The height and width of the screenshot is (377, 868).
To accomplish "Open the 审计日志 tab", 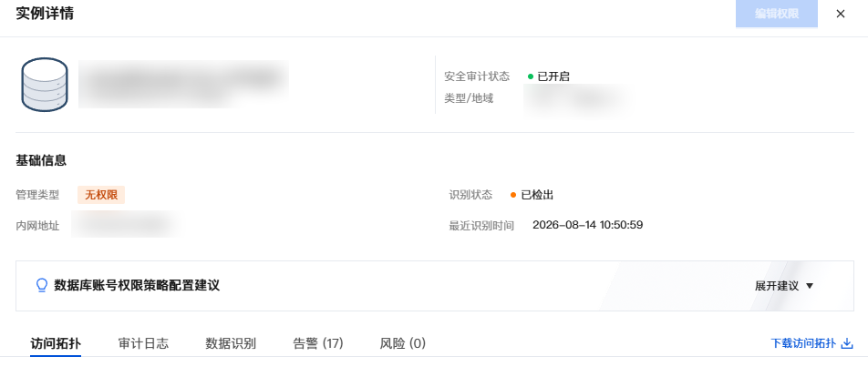I will tap(143, 344).
